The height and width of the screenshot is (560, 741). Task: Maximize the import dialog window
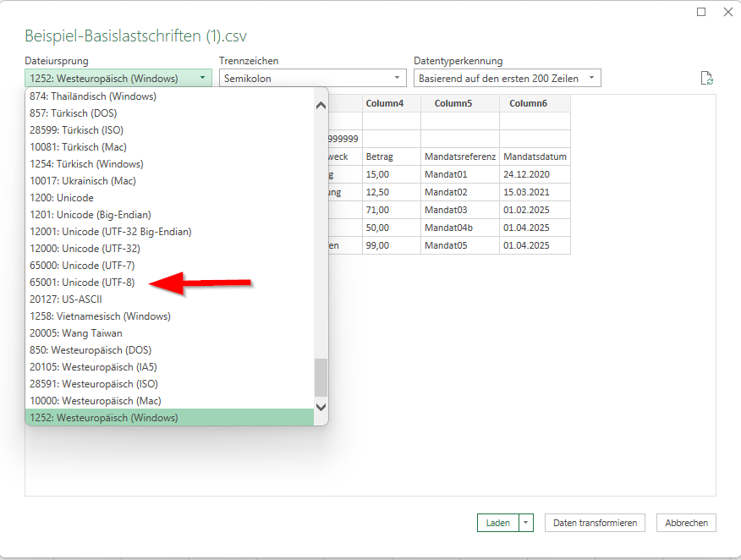[x=701, y=12]
